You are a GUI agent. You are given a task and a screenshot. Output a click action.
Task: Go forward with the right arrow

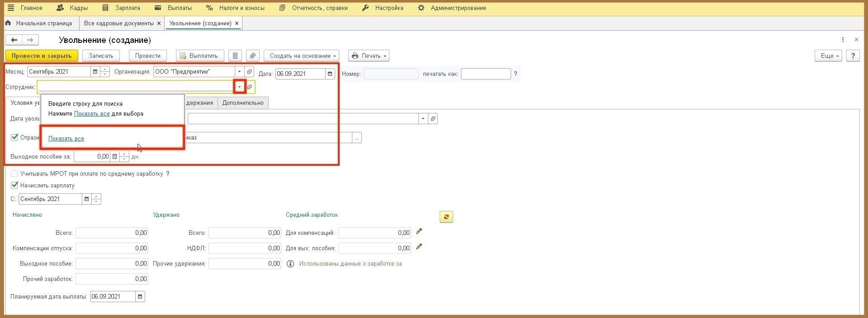click(x=30, y=40)
